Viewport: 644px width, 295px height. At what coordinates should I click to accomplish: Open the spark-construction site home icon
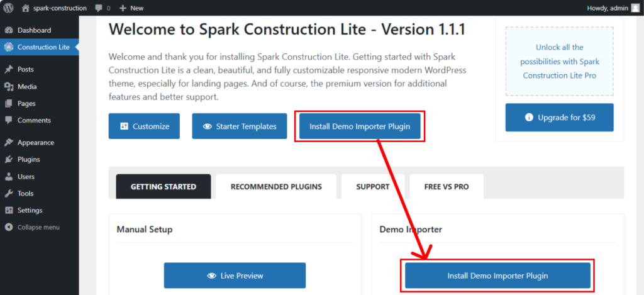[x=25, y=8]
